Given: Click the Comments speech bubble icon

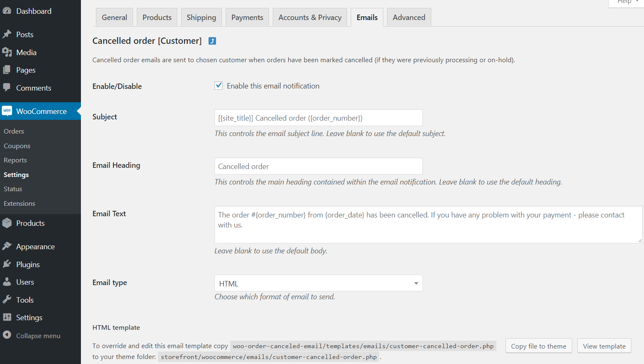Looking at the screenshot, I should pos(7,88).
